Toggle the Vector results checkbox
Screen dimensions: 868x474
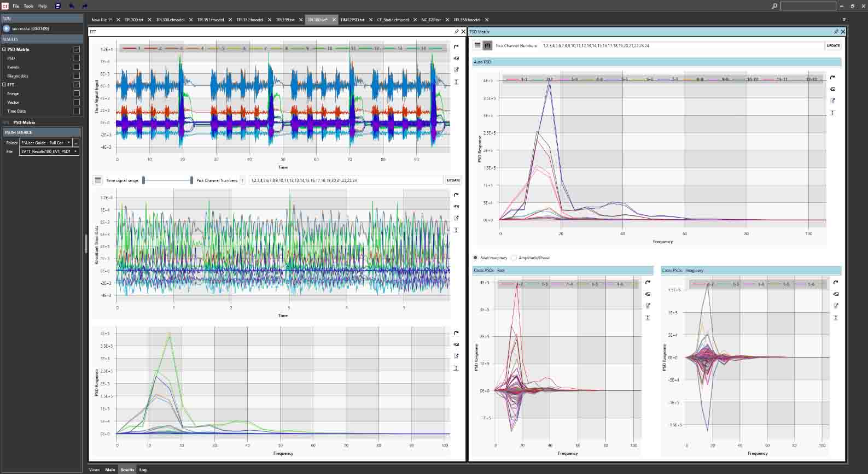77,102
